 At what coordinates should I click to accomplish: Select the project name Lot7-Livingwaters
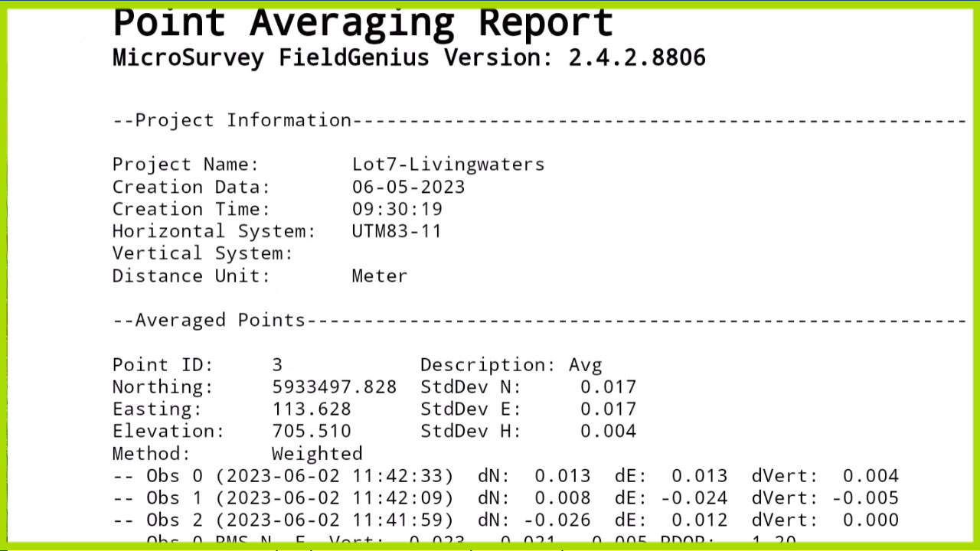click(448, 165)
